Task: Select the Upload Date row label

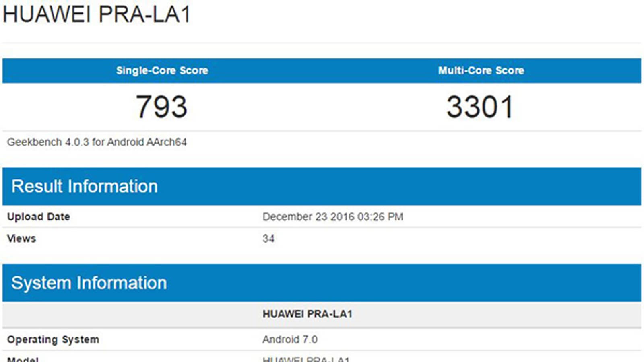Action: [39, 217]
